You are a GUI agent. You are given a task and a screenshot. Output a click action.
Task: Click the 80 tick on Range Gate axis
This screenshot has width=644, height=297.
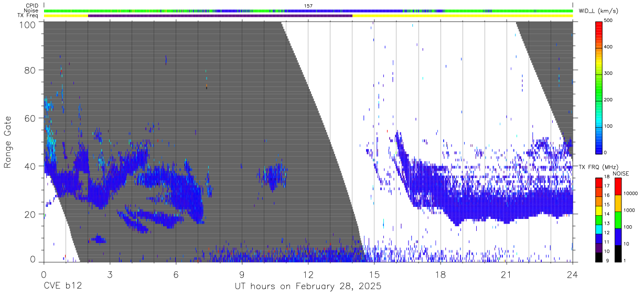[30, 70]
